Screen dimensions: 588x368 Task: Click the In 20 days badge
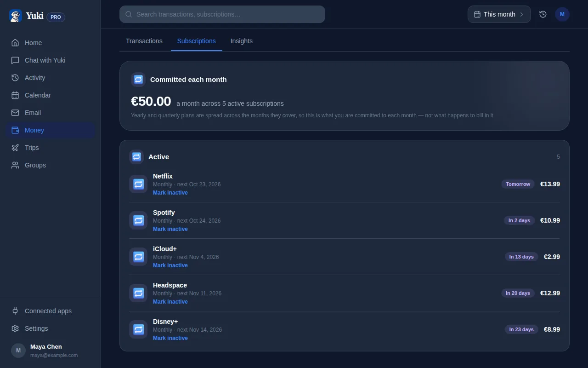point(518,293)
